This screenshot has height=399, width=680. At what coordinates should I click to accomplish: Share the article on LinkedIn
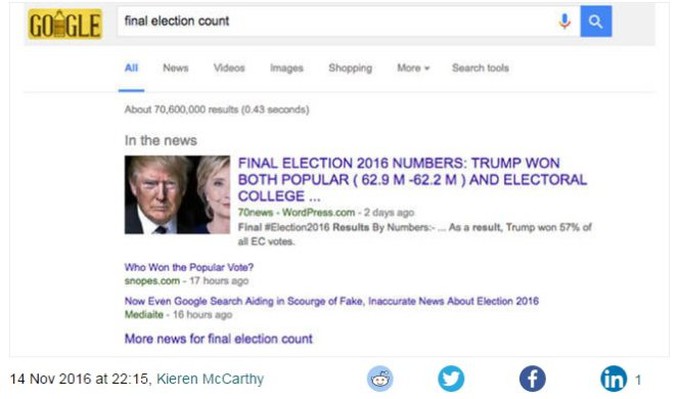[613, 379]
